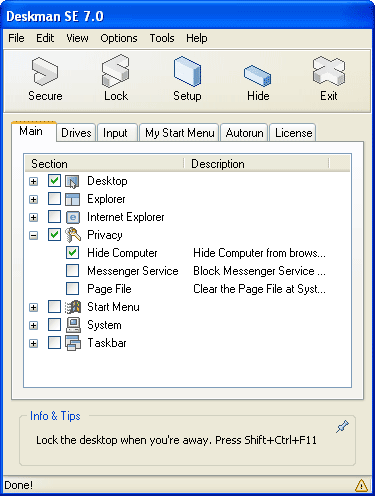Open the View menu
375x496 pixels.
pos(77,38)
